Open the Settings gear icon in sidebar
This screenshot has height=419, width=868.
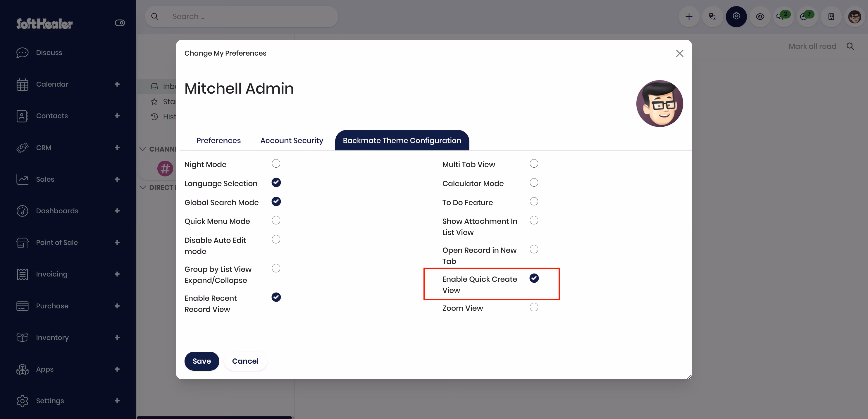coord(22,401)
